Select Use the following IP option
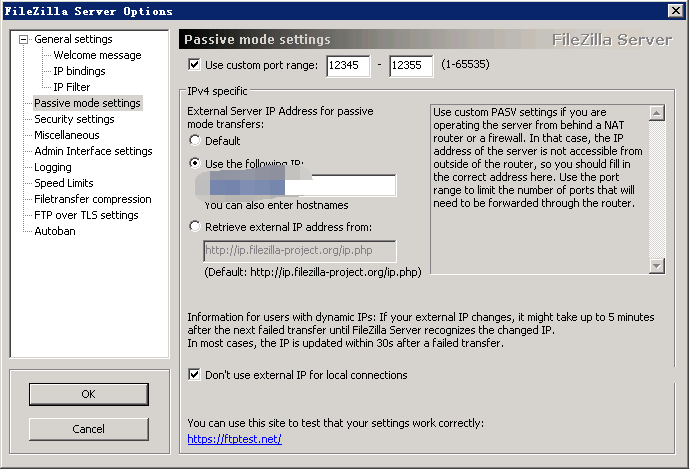Screen dimensions: 690x469 tap(195, 163)
